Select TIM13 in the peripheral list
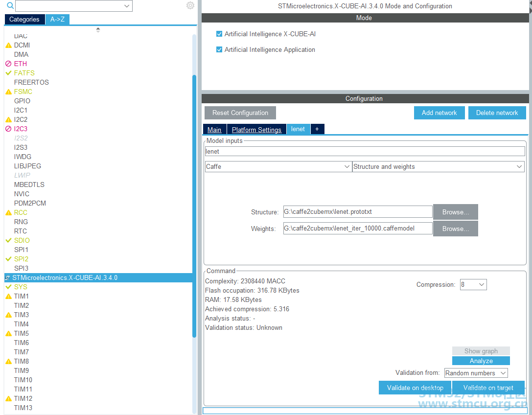Viewport: 532px width, 415px height. click(x=23, y=408)
